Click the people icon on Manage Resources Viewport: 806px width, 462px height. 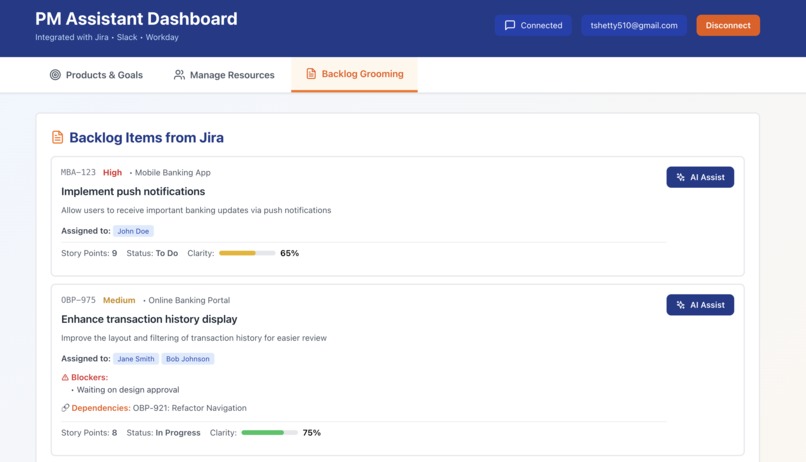179,75
